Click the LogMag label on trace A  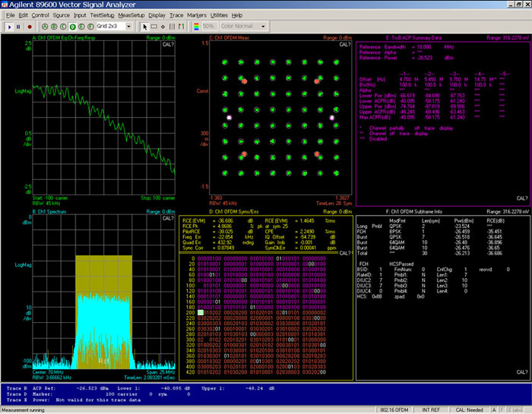click(23, 91)
